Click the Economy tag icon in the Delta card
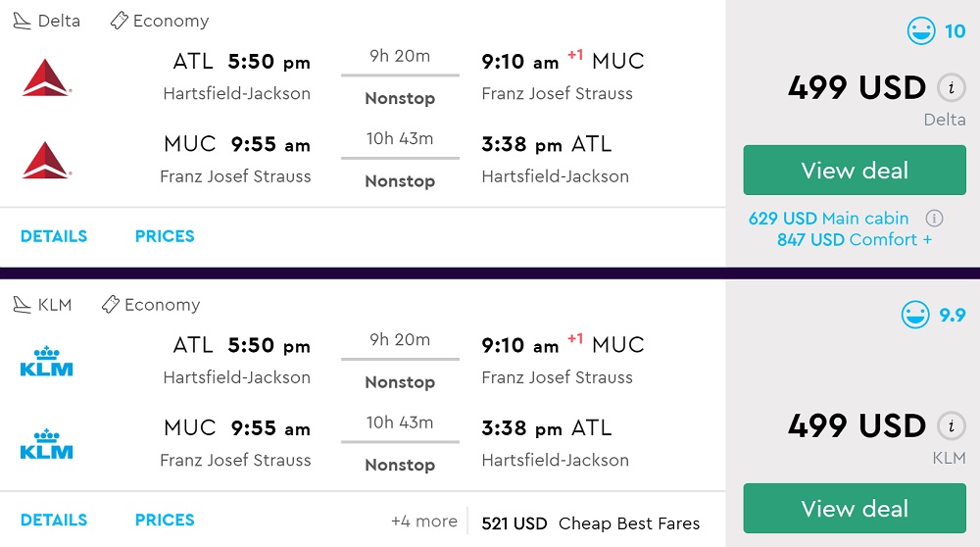The width and height of the screenshot is (980, 547). tap(119, 21)
